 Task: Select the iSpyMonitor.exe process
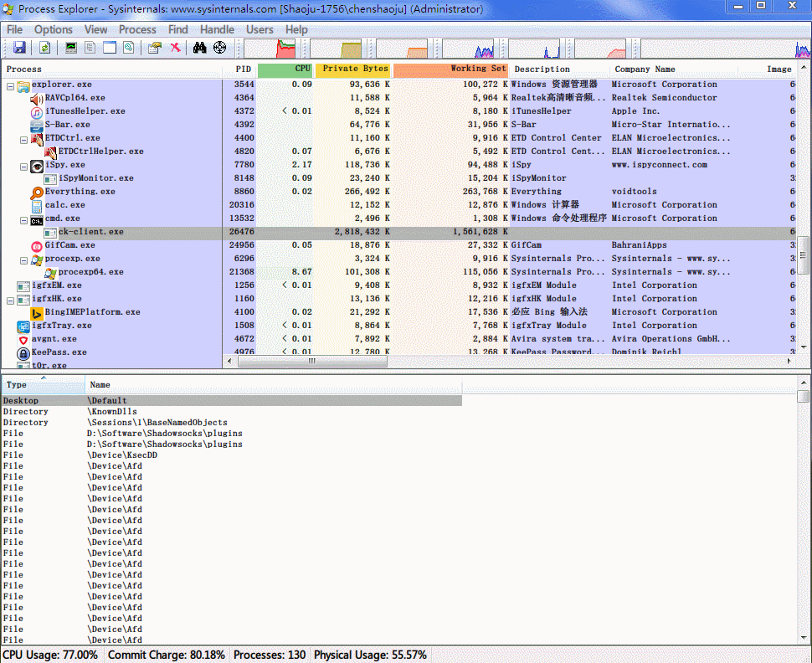point(95,178)
